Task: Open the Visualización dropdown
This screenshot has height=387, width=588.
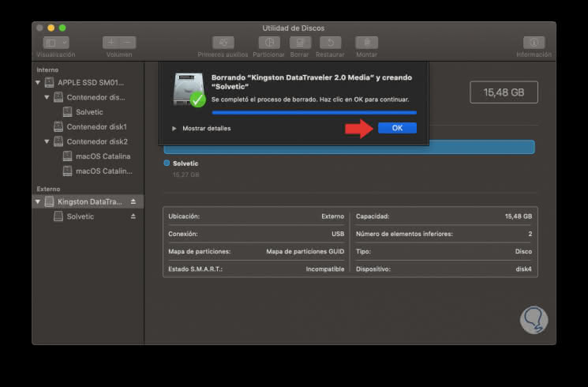Action: pyautogui.click(x=56, y=43)
